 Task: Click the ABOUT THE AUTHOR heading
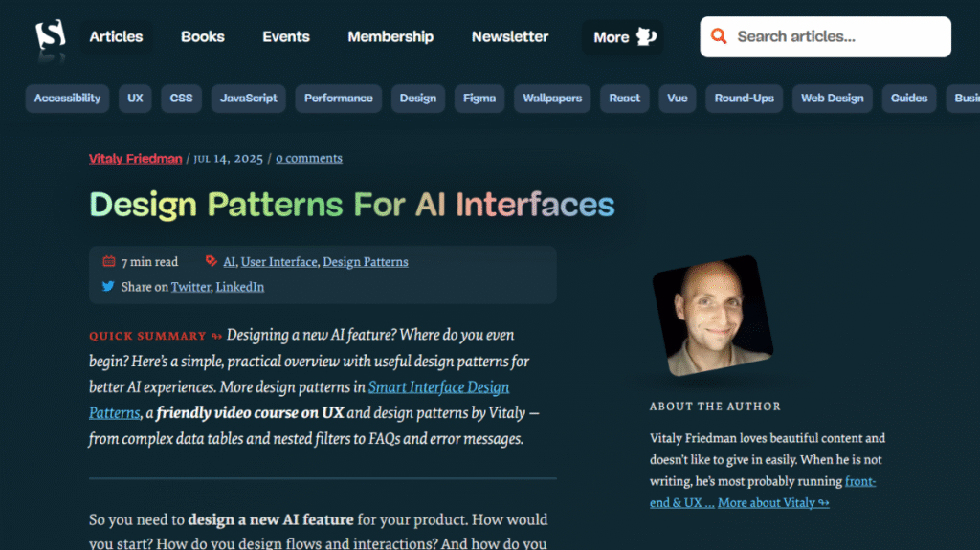click(x=715, y=407)
